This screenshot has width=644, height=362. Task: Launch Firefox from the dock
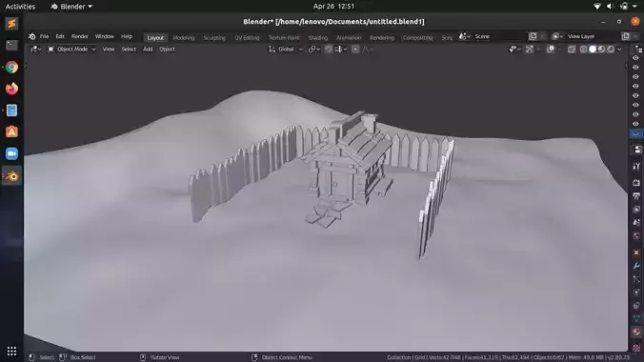(12, 89)
